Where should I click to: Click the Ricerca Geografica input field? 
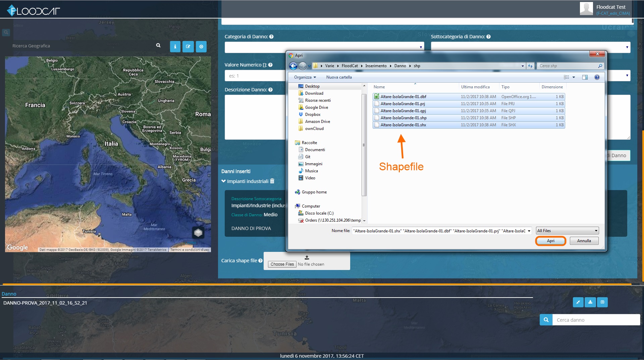coord(82,46)
